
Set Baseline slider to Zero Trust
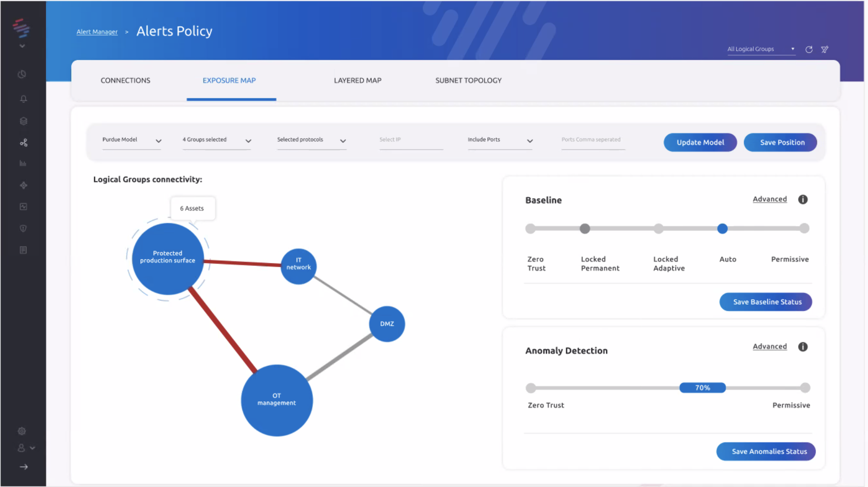531,229
